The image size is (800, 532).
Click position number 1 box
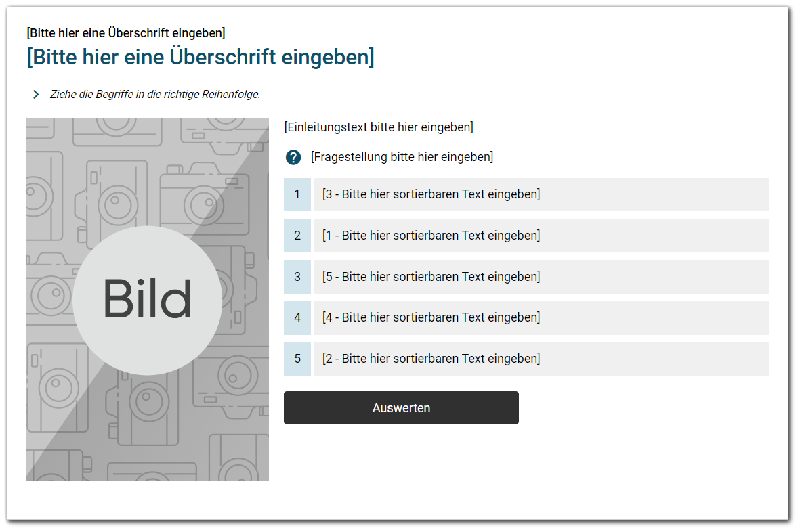(297, 194)
